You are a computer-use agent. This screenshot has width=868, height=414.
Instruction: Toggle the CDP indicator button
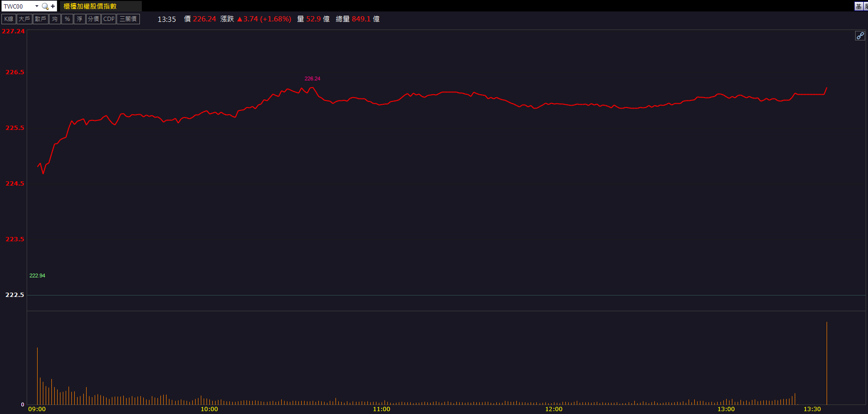[109, 19]
